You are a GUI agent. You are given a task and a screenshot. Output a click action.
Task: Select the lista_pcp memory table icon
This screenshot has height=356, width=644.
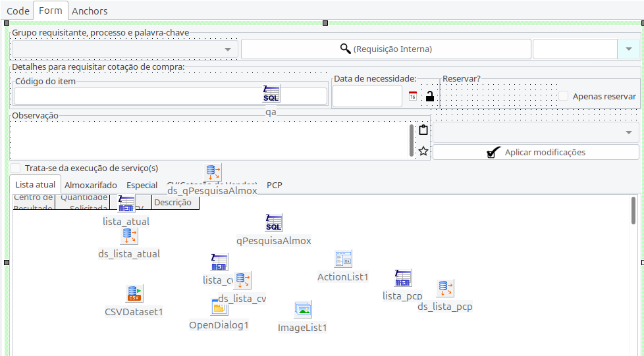[x=403, y=278]
